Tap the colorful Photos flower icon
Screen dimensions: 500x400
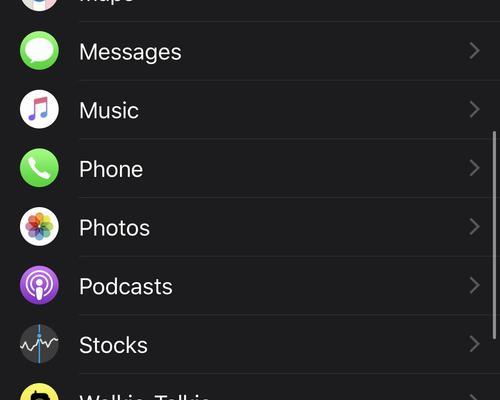click(x=39, y=227)
